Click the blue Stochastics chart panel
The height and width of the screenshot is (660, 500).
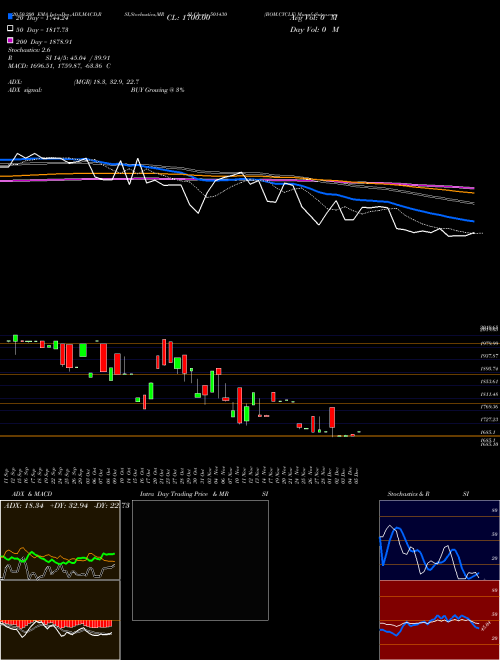(x=439, y=540)
